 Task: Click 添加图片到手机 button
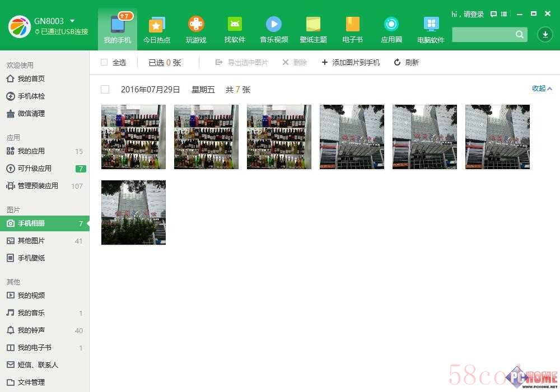[x=351, y=63]
